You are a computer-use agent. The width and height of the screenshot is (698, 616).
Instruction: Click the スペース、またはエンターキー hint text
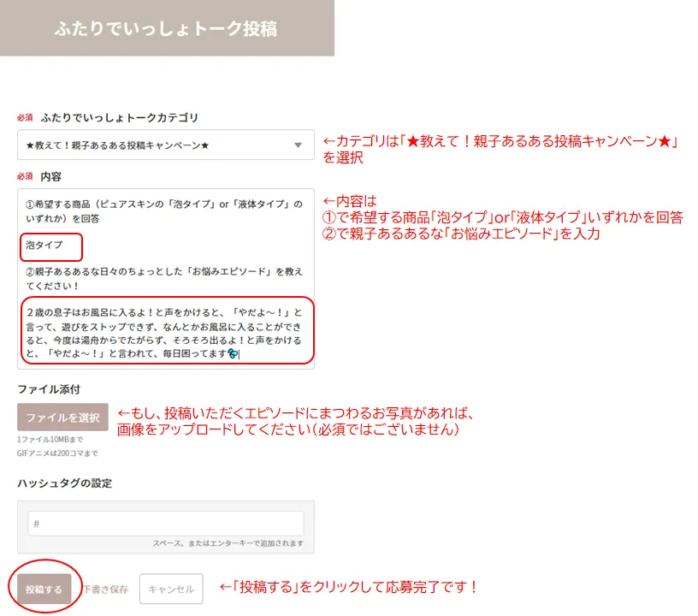[x=228, y=543]
